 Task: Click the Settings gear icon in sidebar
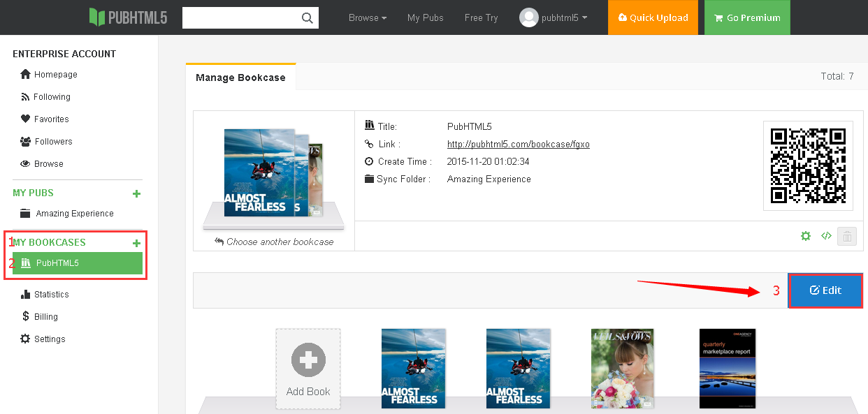pos(26,339)
